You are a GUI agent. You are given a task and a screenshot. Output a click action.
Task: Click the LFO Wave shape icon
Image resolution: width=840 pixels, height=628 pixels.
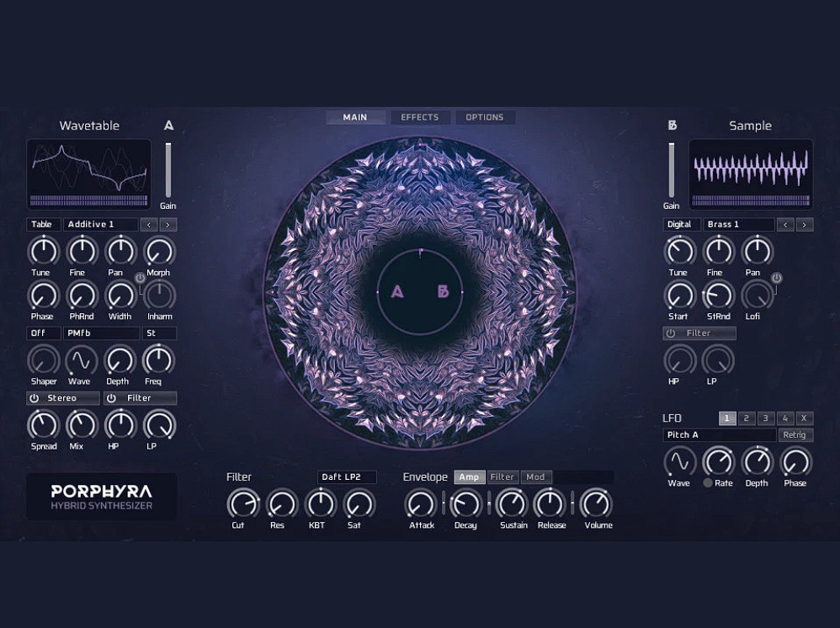pos(678,462)
